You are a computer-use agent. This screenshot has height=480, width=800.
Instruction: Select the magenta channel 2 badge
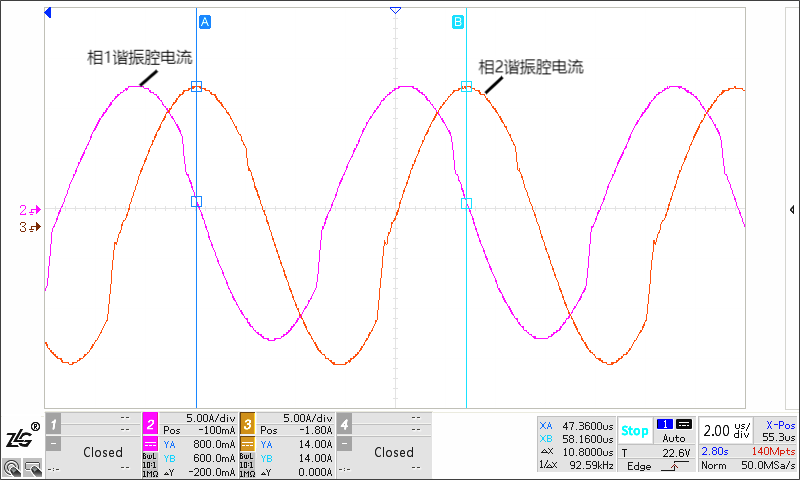coord(150,423)
